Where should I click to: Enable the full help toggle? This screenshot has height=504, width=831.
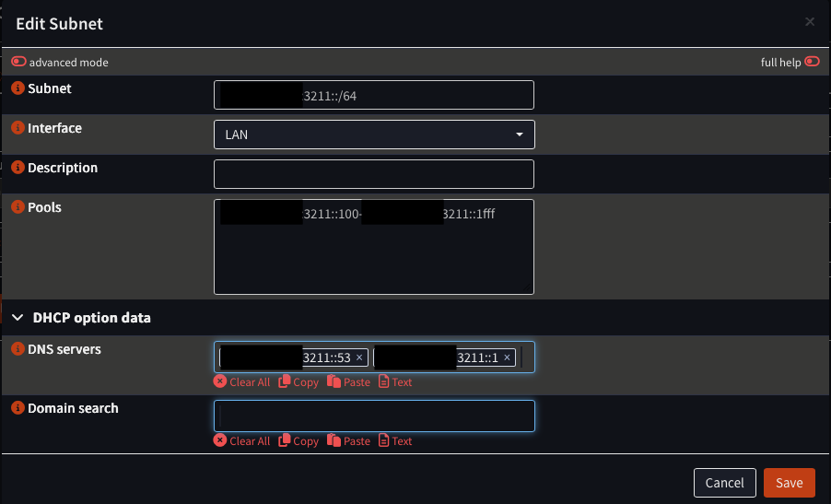point(812,63)
